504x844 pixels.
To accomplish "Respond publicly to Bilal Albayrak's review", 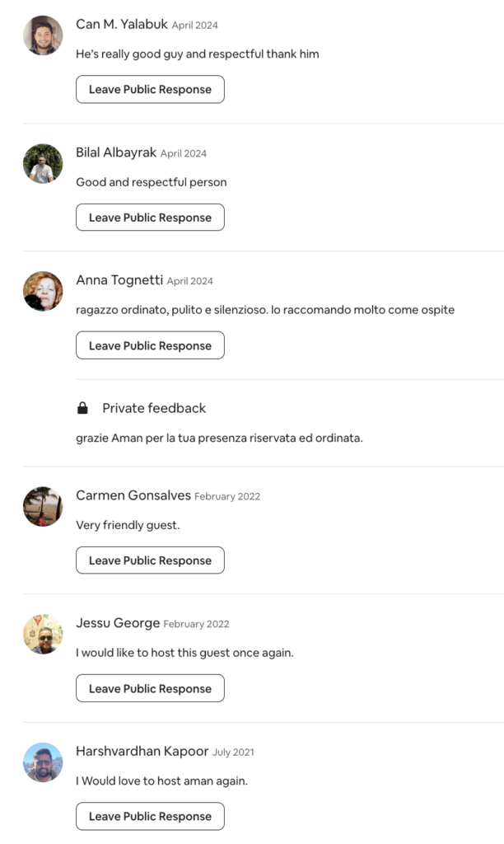I will point(150,218).
